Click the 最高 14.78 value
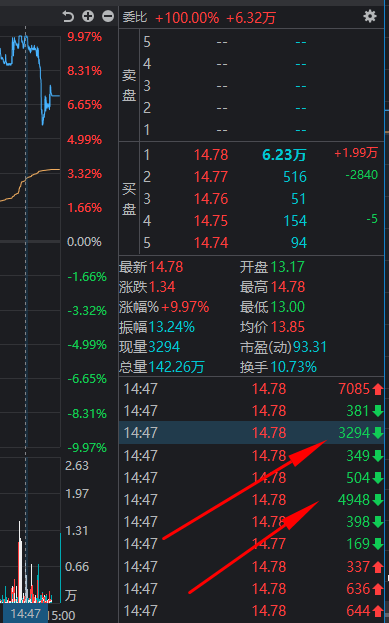The image size is (389, 623). pos(288,287)
